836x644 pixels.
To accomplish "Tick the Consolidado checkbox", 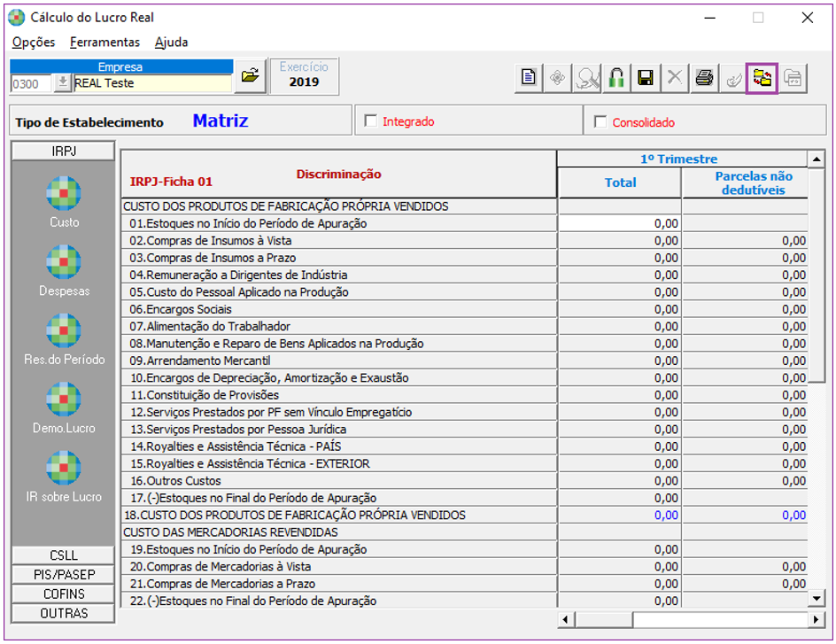I will pos(600,121).
